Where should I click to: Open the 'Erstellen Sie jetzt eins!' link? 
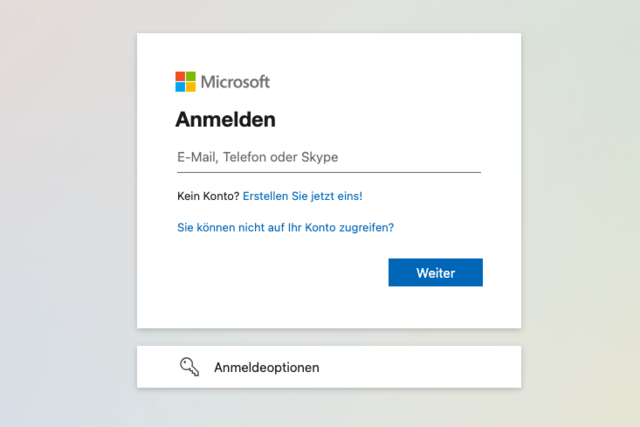pyautogui.click(x=302, y=196)
